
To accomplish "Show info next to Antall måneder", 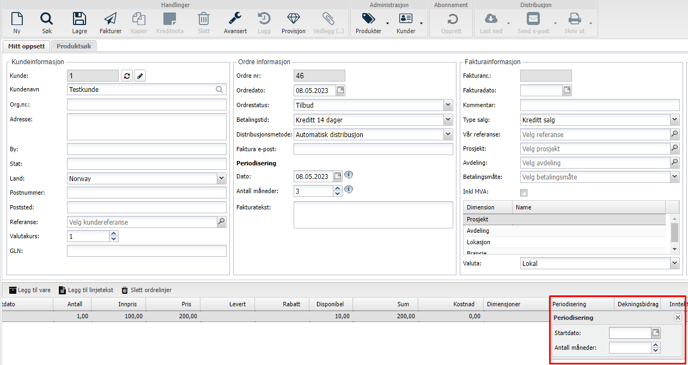I will pos(349,189).
